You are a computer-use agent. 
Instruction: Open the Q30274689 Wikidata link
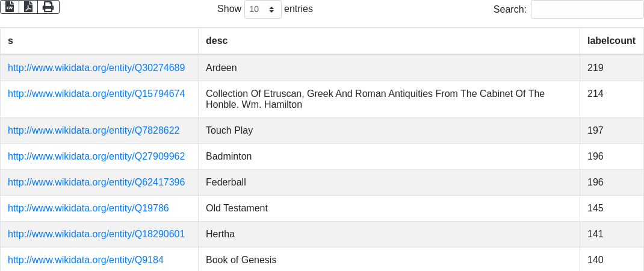click(x=96, y=68)
